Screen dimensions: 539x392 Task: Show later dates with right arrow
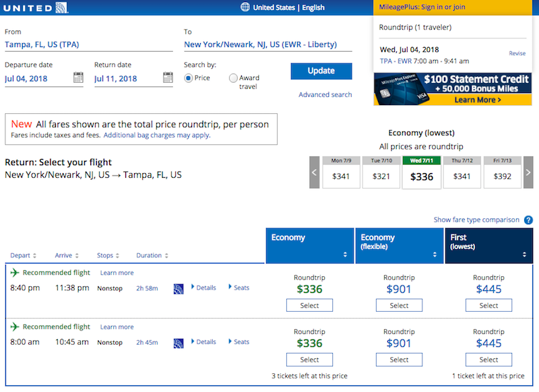pos(528,172)
